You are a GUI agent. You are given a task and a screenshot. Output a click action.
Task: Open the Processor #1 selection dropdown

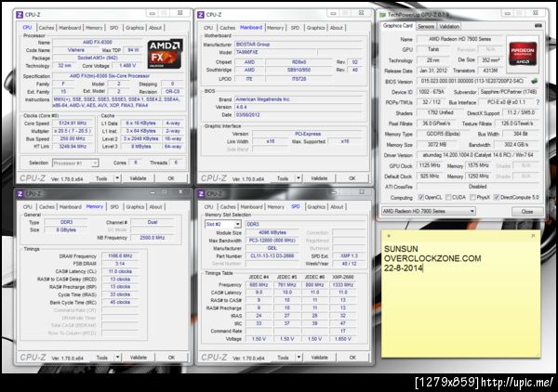point(75,163)
